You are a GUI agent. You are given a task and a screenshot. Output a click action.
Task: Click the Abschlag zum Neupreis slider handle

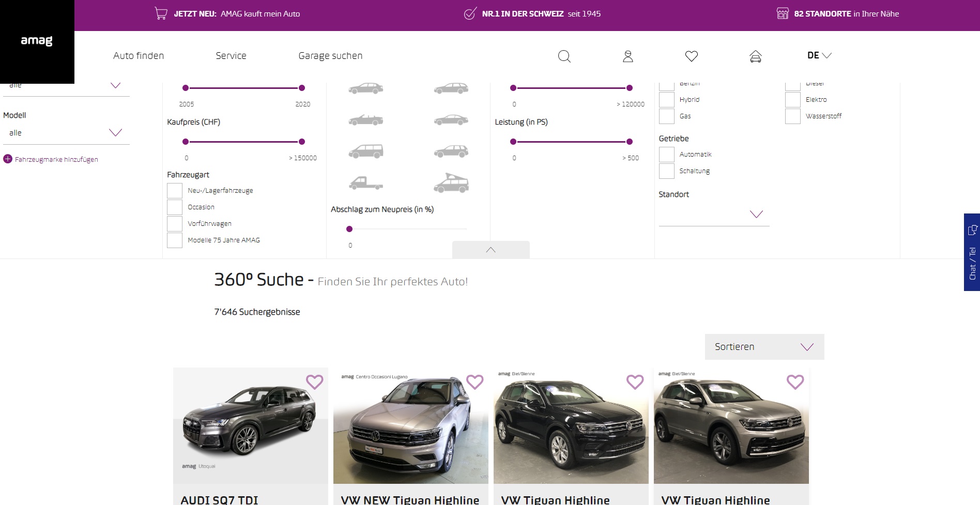tap(349, 229)
